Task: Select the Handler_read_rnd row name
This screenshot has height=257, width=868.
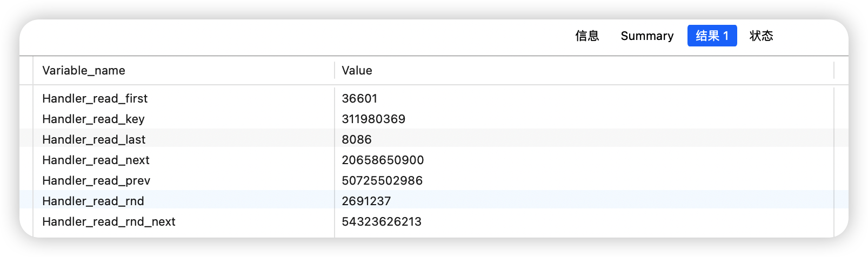Action: pyautogui.click(x=93, y=201)
